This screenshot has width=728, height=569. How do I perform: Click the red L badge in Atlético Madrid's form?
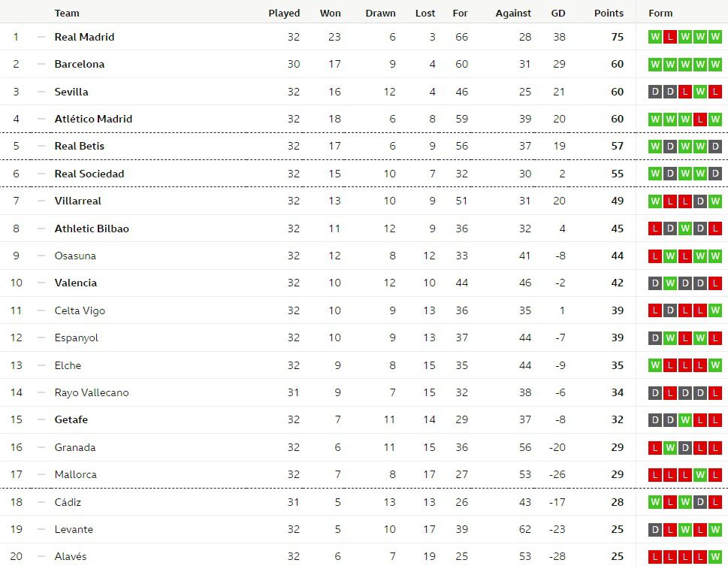tap(700, 119)
